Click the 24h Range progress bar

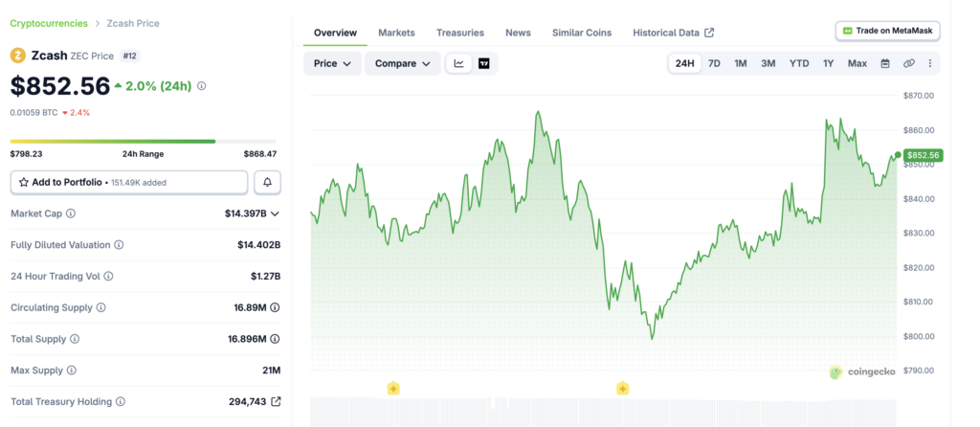tap(144, 142)
